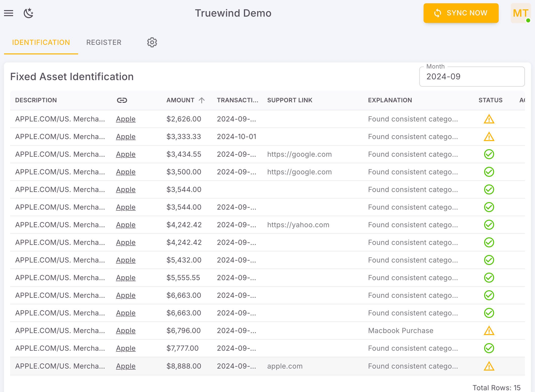535x392 pixels.
Task: Open the Month selector showing 2024-09
Action: (472, 77)
